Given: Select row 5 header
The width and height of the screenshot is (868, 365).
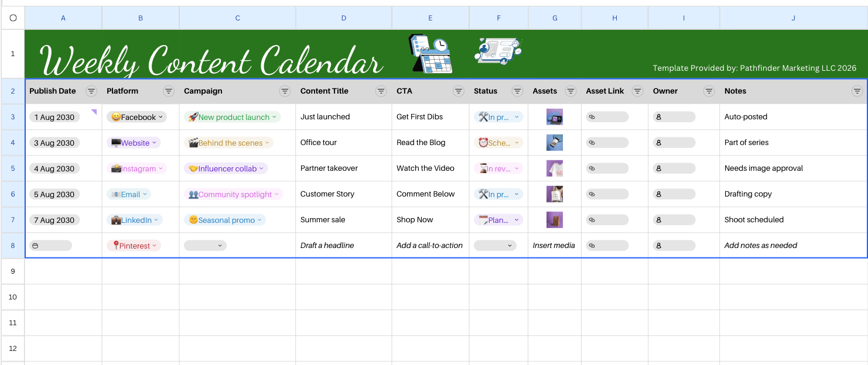Looking at the screenshot, I should coord(13,168).
